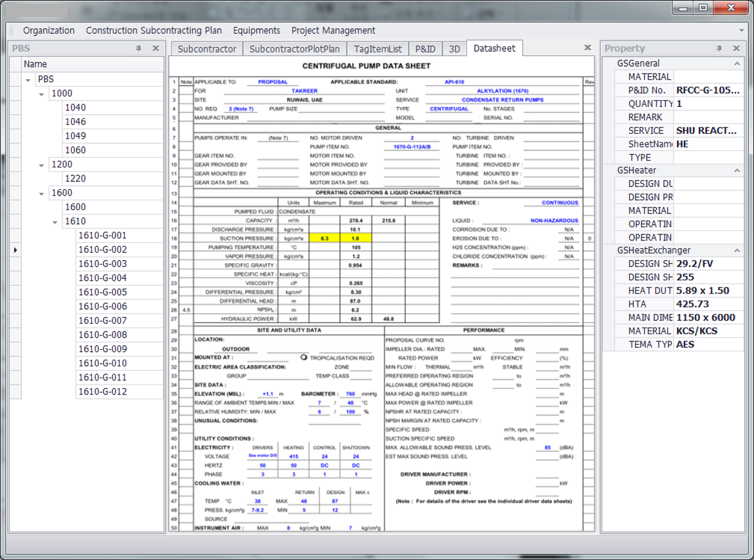
Task: Collapse the GSHeater property group
Action: tap(737, 171)
